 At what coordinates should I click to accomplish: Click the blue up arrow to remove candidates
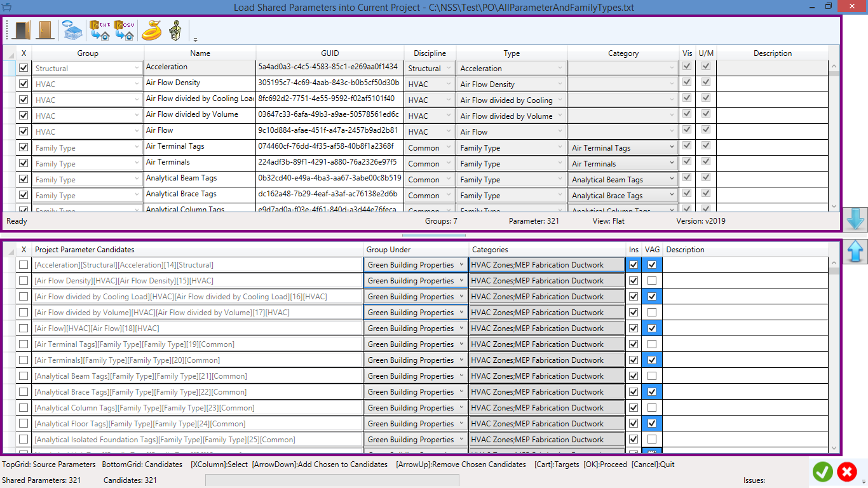pos(855,252)
